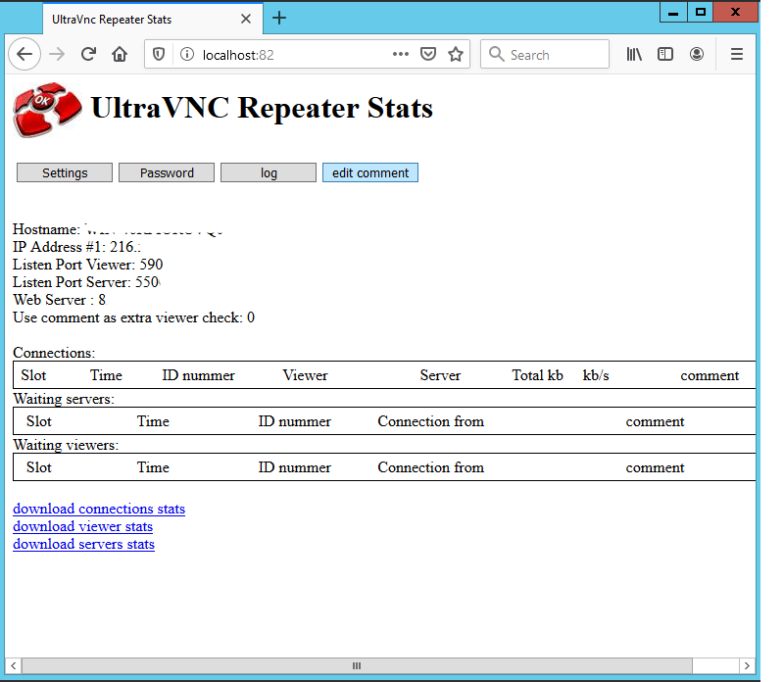Image resolution: width=784 pixels, height=682 pixels.
Task: Click the 'Connections:' label
Action: coord(54,353)
